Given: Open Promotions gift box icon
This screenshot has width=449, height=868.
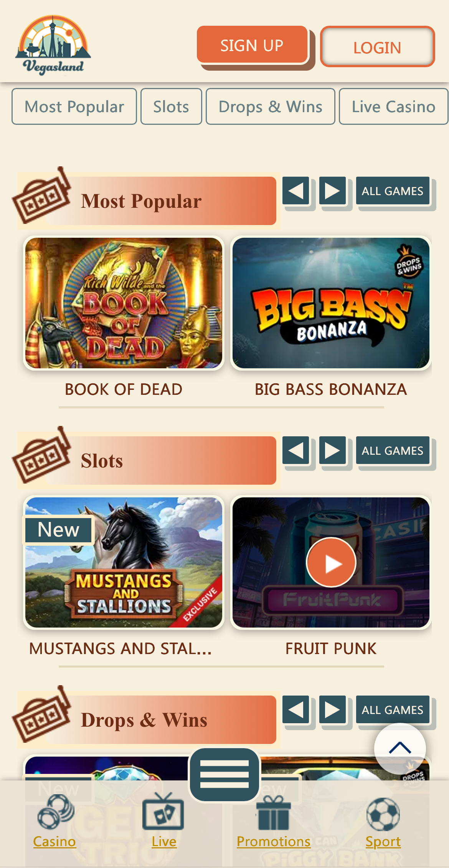Looking at the screenshot, I should [273, 812].
